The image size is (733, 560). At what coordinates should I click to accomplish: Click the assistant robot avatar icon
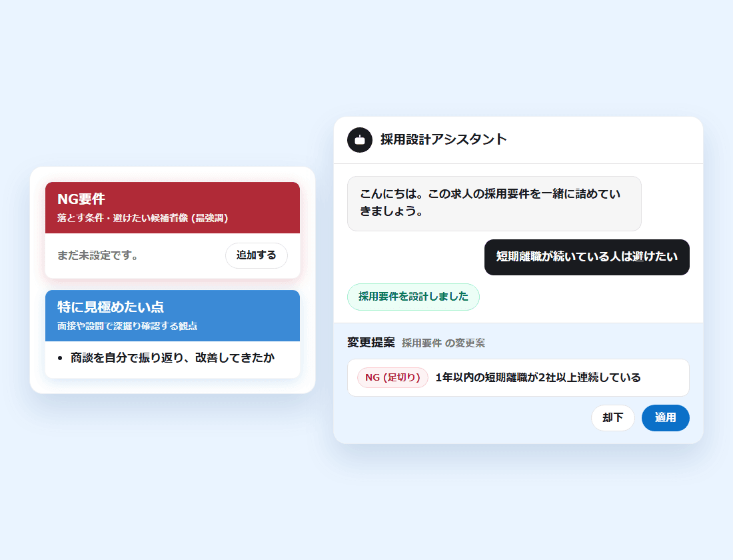coord(359,140)
